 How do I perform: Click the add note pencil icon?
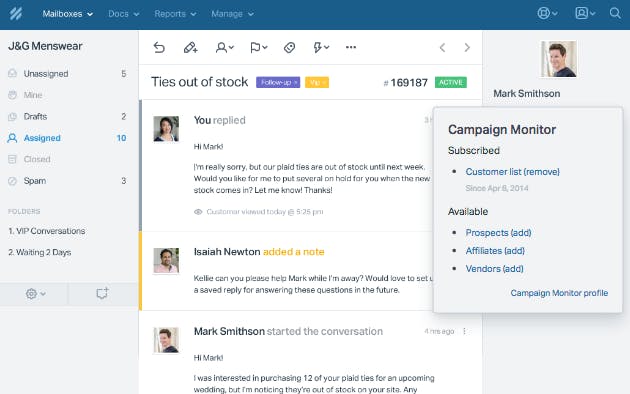tap(190, 47)
